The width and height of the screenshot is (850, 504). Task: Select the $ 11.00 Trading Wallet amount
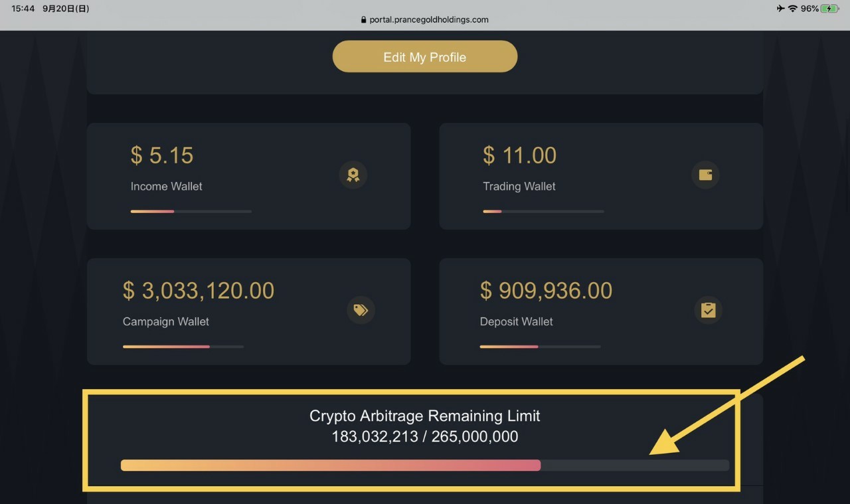[x=519, y=155]
